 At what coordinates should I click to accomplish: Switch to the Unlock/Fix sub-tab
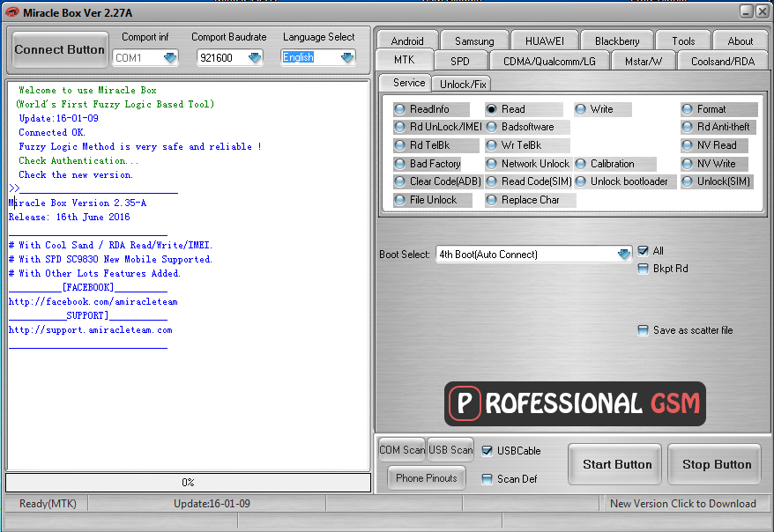click(463, 85)
